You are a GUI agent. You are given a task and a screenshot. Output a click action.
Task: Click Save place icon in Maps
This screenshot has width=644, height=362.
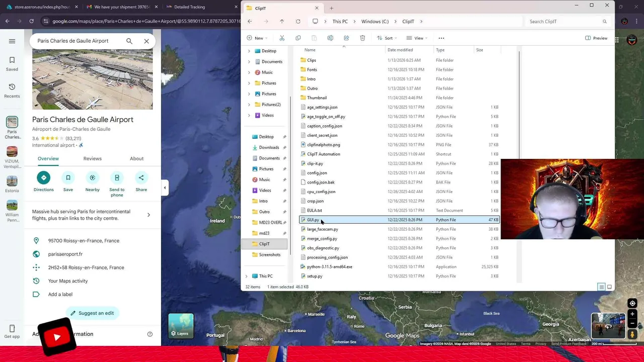click(68, 177)
